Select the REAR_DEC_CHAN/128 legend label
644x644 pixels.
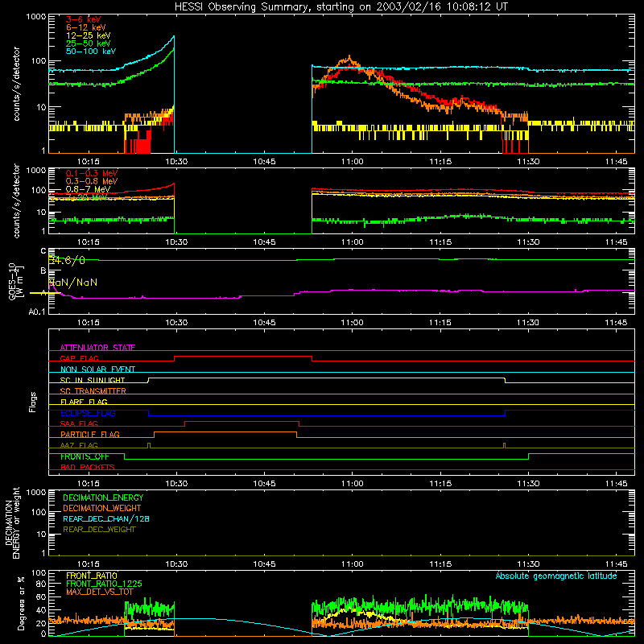pos(106,519)
